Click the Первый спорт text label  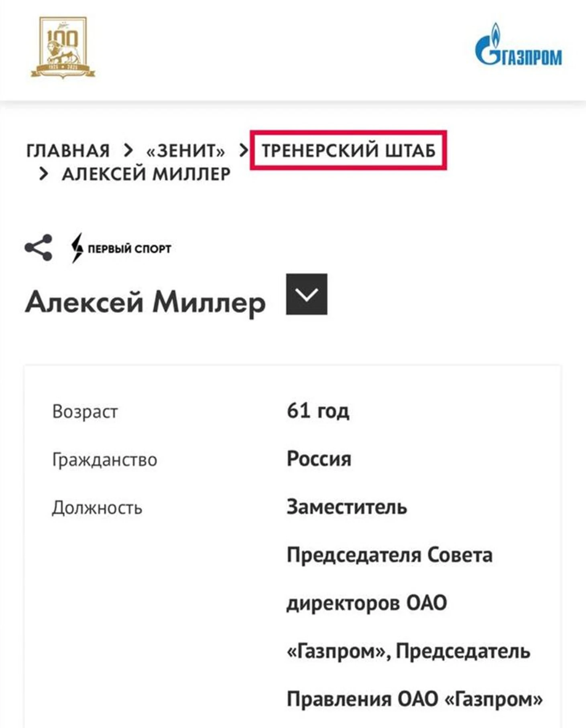(129, 249)
